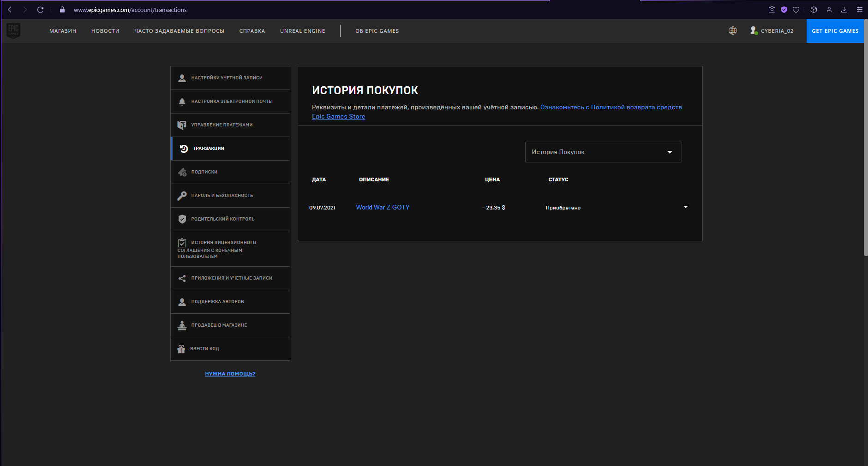Click the Приобретено status text
This screenshot has height=466, width=868.
(x=563, y=208)
